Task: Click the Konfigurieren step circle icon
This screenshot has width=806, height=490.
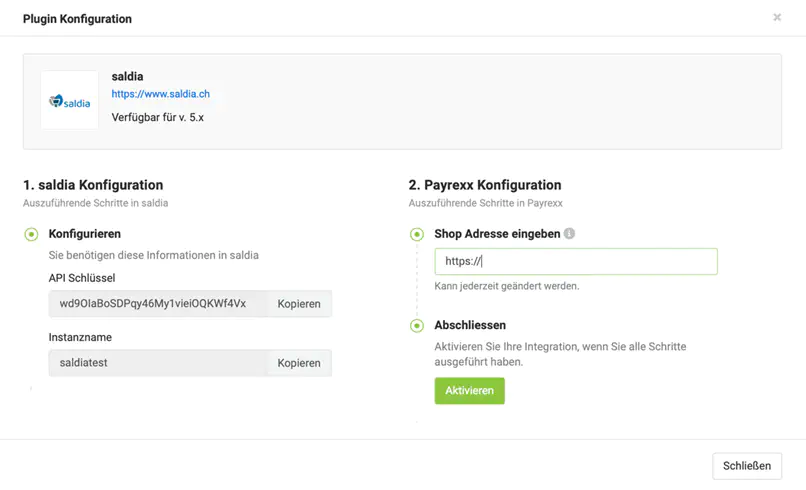Action: 31,234
